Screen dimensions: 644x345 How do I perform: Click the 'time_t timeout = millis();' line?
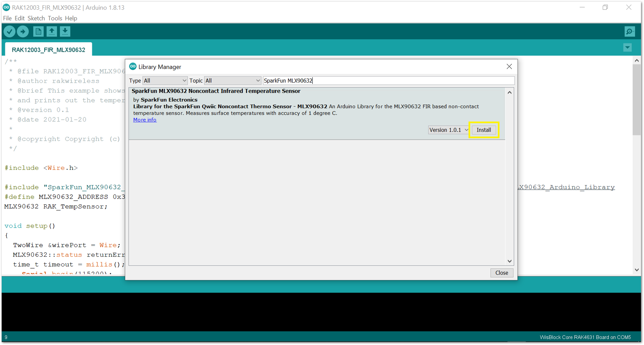pos(69,264)
